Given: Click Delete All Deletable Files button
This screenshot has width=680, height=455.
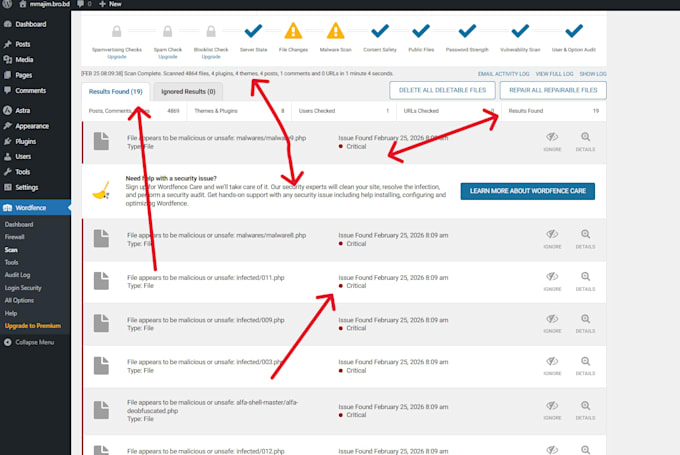Looking at the screenshot, I should click(442, 90).
